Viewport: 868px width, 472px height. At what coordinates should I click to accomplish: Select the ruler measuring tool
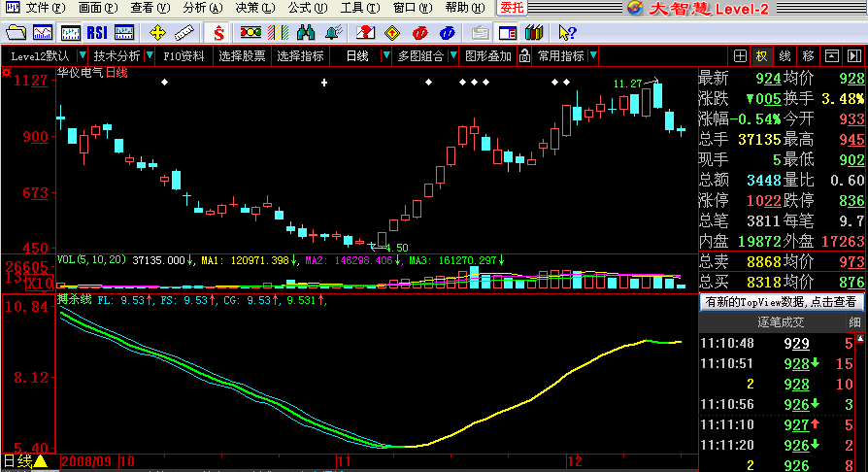point(184,33)
